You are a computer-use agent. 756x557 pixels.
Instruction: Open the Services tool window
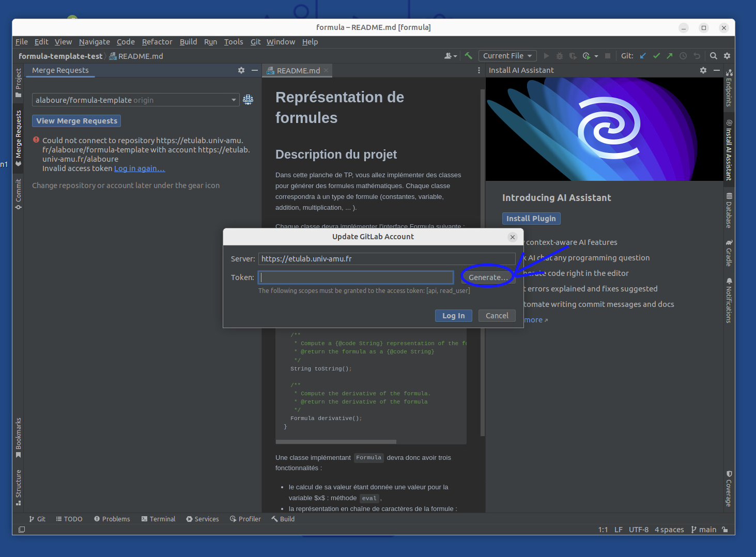[x=203, y=519]
